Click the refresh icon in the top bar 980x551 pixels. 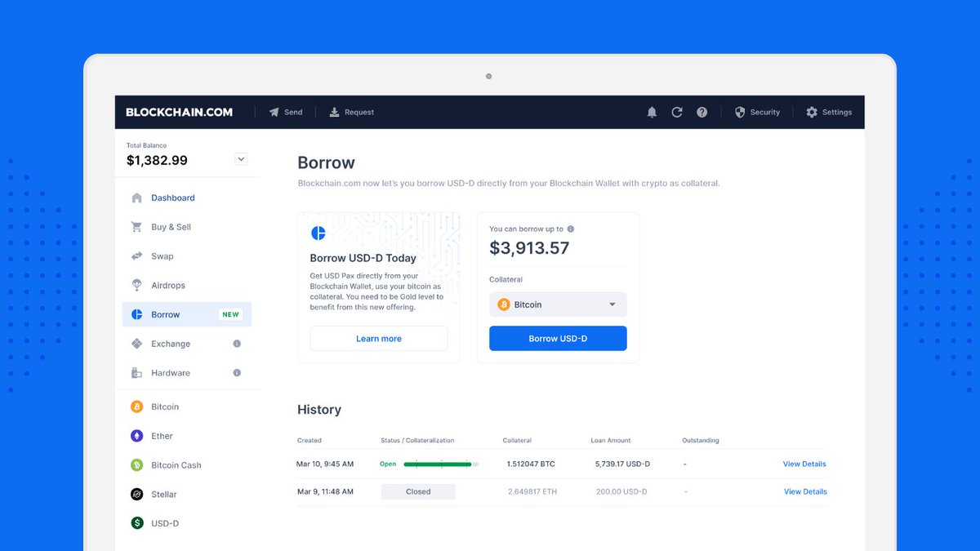point(677,112)
